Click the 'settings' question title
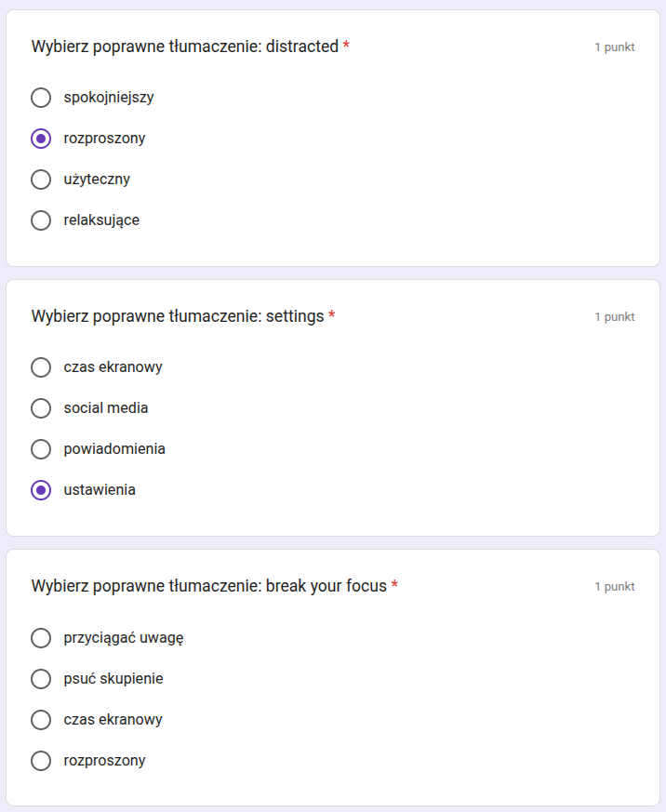 click(x=178, y=316)
